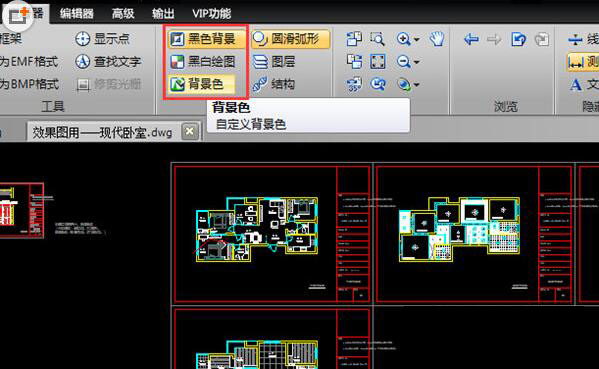Switch to the 输出 ribbon tab
Screen dimensions: 599x369
[x=163, y=14]
